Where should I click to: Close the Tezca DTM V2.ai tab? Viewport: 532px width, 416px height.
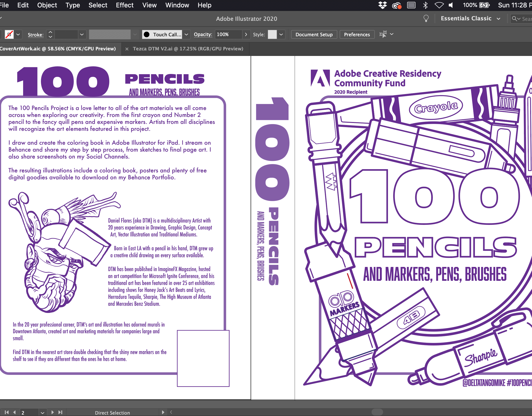(x=127, y=49)
